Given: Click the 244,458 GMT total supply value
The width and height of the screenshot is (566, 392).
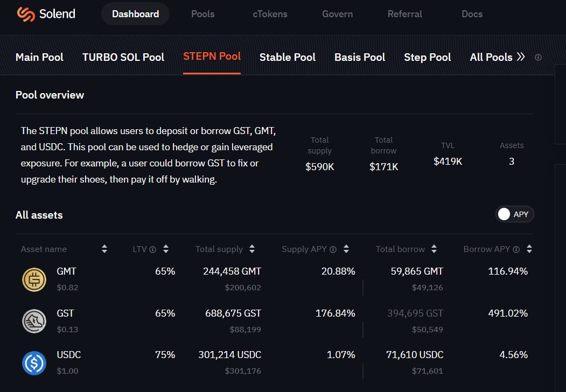Looking at the screenshot, I should [x=232, y=271].
